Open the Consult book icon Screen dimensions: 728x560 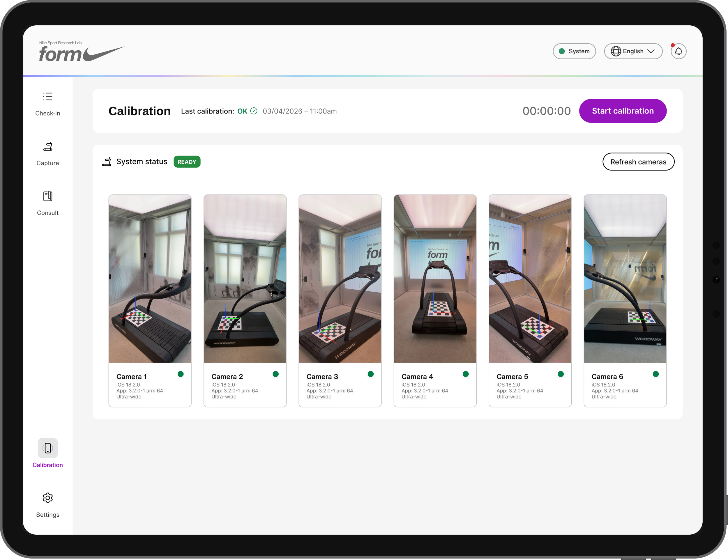click(x=48, y=196)
